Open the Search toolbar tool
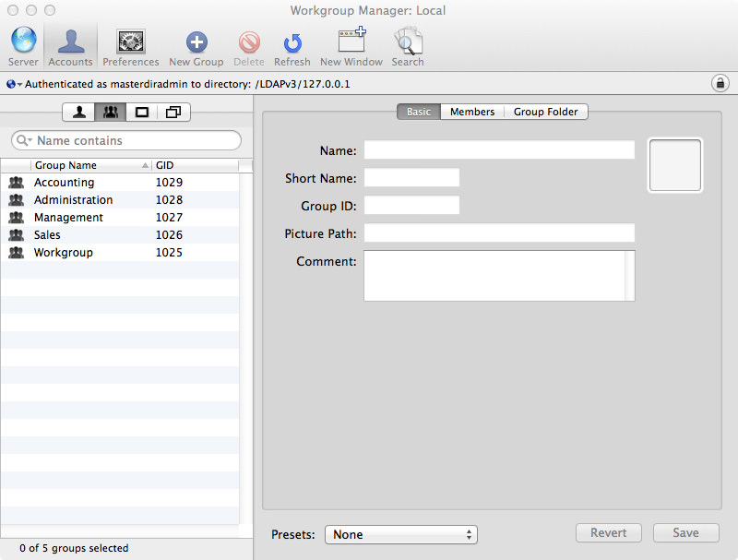The width and height of the screenshot is (738, 560). click(x=408, y=46)
